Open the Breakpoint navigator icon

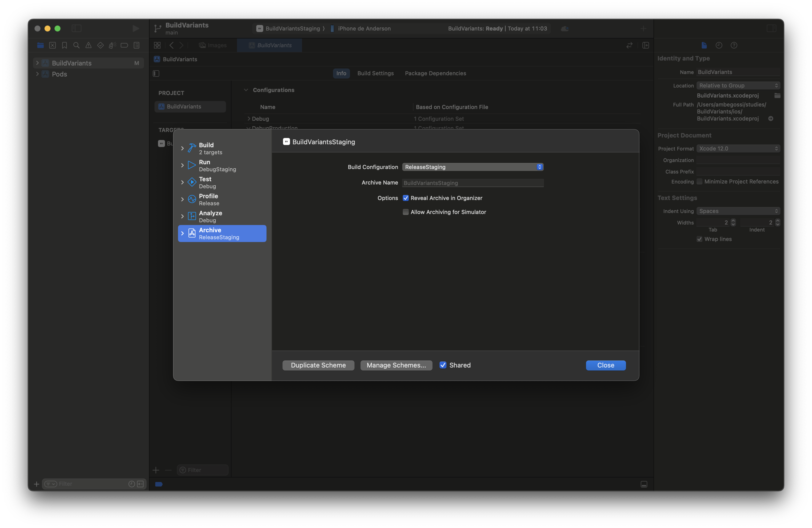124,45
